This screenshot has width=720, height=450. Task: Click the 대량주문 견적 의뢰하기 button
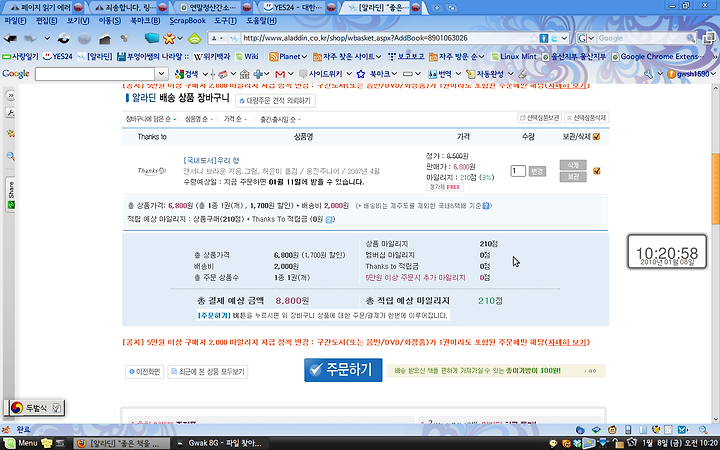(x=275, y=101)
